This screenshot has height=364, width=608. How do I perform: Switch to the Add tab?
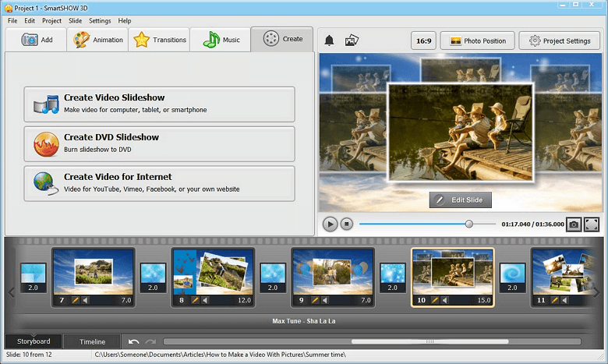[x=36, y=40]
